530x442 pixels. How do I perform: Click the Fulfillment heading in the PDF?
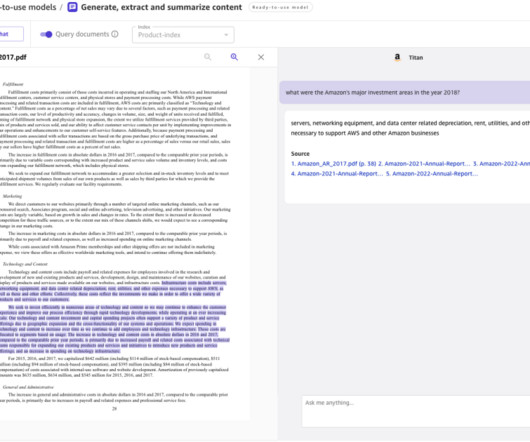tap(13, 84)
